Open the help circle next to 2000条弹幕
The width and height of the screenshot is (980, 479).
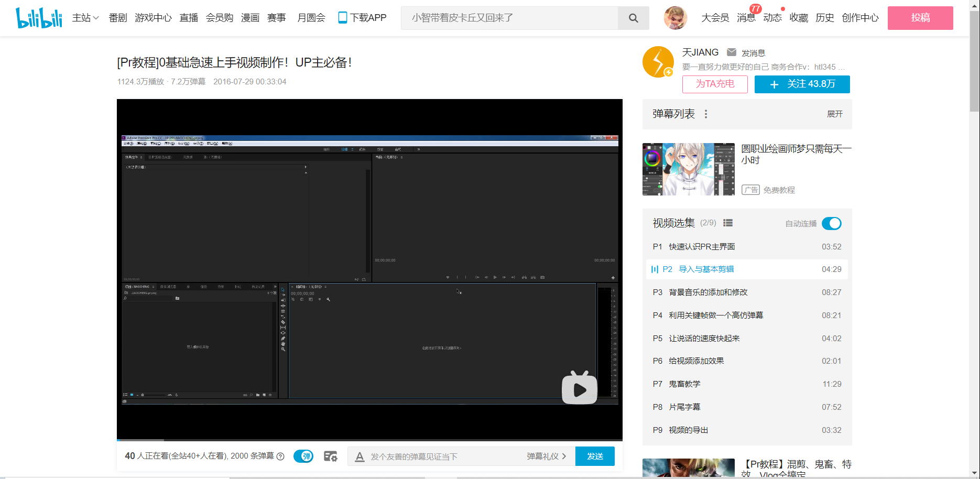click(x=281, y=456)
